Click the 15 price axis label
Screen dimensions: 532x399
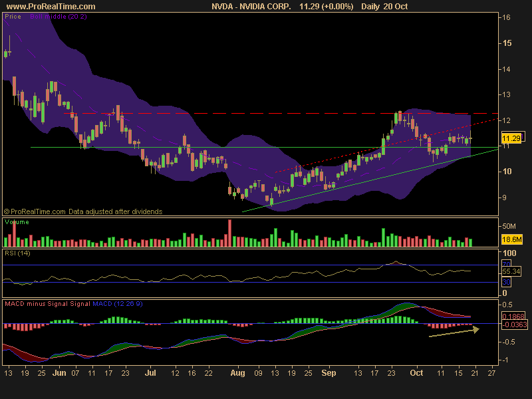[x=507, y=43]
